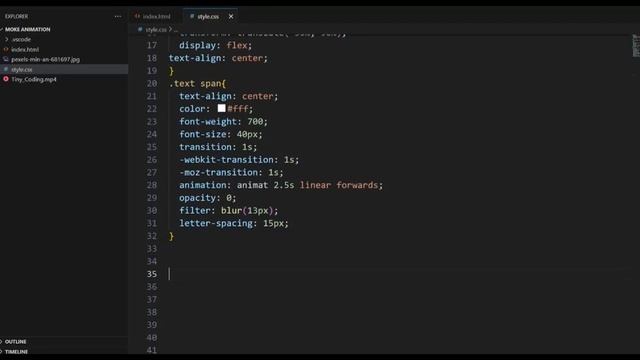Click line number 20 in the gutter
640x360 pixels.
click(152, 83)
